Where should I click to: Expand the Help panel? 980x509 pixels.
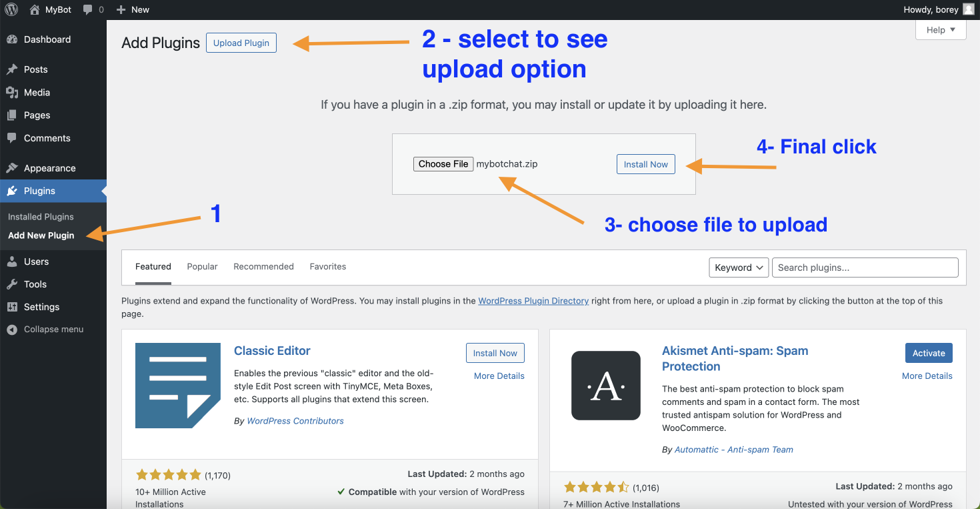pos(940,29)
